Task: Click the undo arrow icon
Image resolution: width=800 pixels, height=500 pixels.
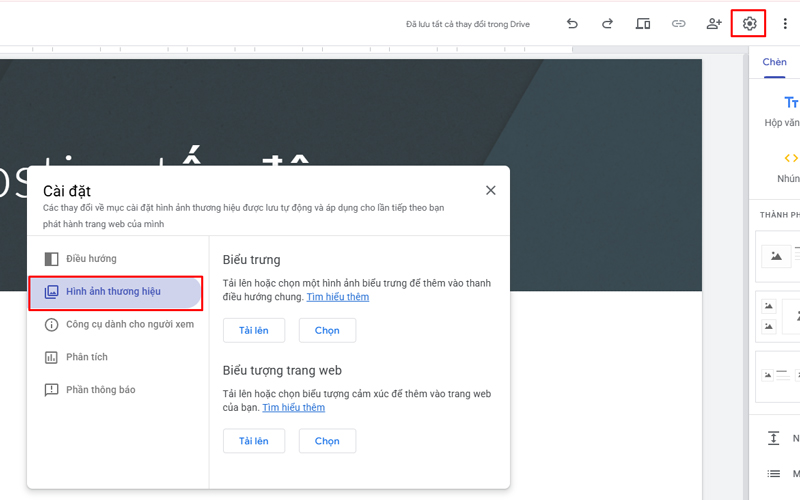Action: [572, 23]
